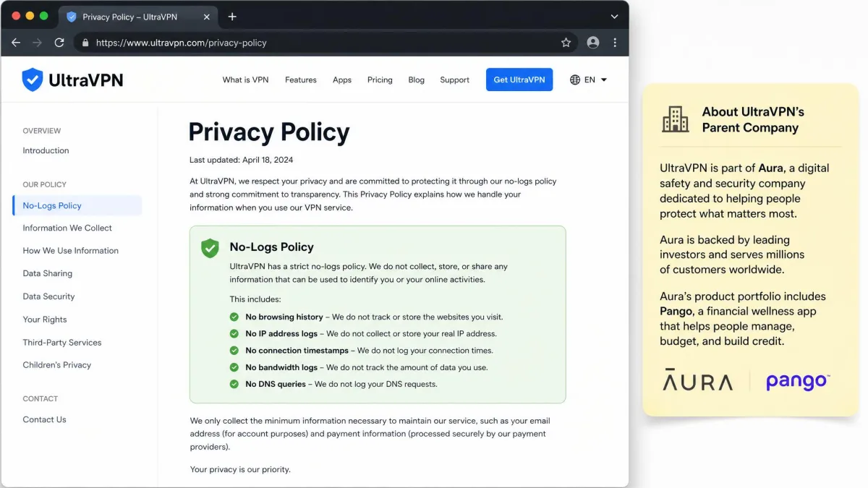Click the Privacy Policy heading
Viewport: 868px width, 488px height.
[x=269, y=132]
